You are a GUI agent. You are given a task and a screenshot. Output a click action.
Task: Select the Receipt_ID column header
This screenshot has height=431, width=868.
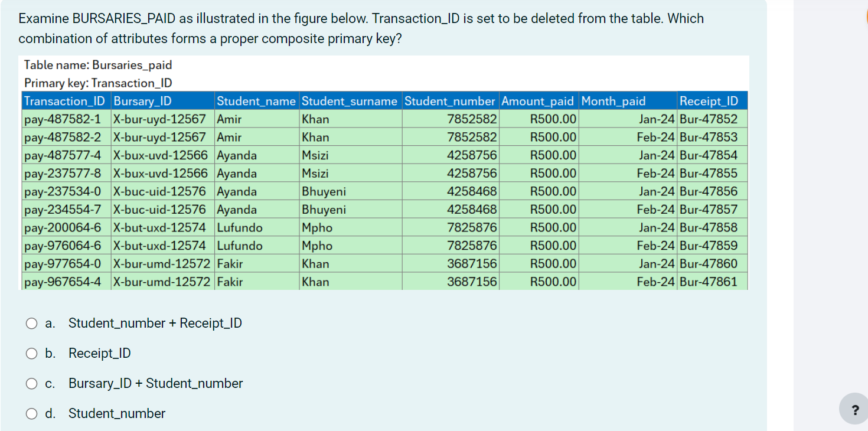(x=709, y=101)
